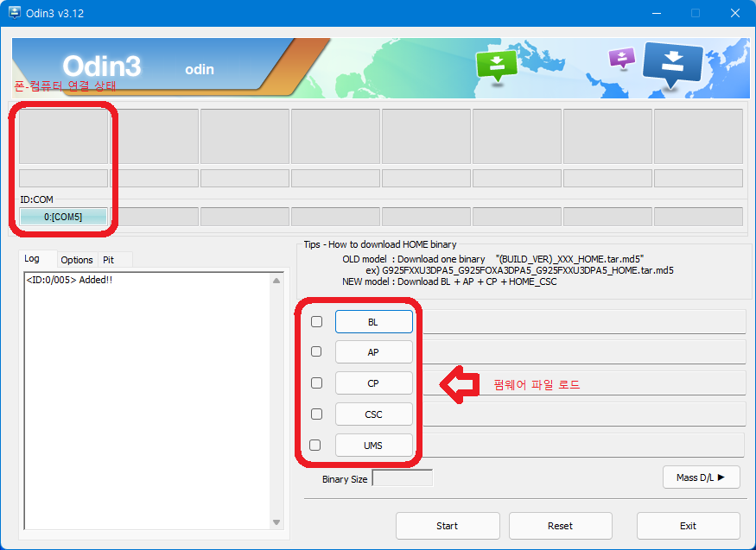Close the Odin3 window
756x550 pixels.
point(734,13)
